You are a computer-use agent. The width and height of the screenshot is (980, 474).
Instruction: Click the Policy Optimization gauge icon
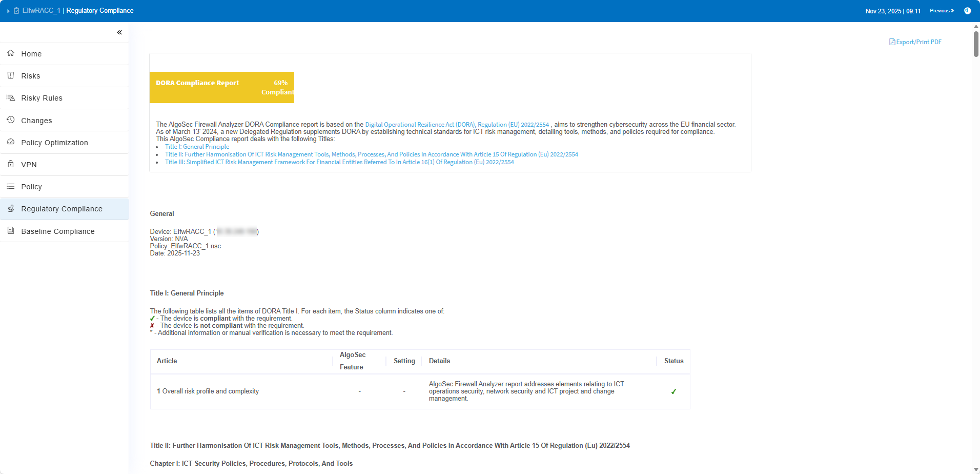tap(11, 142)
